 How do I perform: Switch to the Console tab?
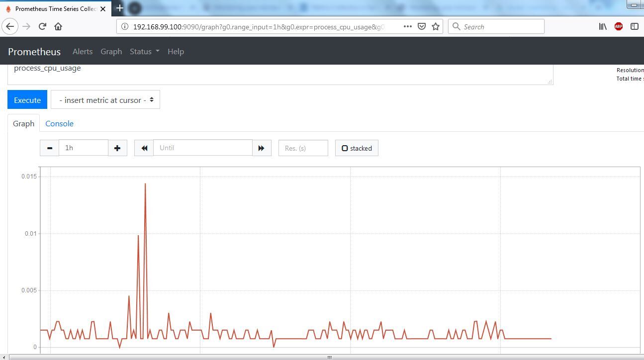pos(59,123)
